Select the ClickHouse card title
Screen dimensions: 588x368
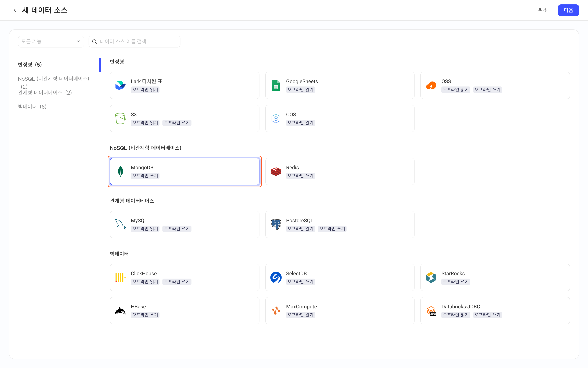[144, 273]
